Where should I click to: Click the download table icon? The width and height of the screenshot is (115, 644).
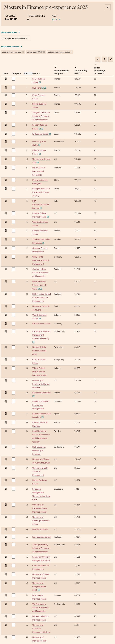click(98, 59)
